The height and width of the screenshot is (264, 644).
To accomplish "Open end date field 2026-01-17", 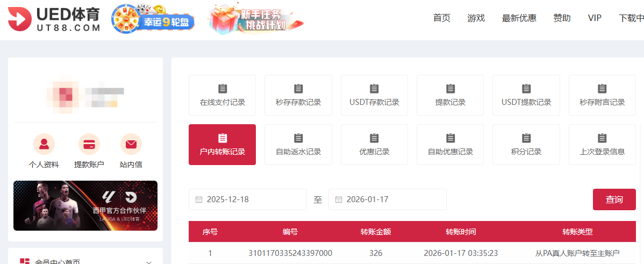I will click(388, 199).
